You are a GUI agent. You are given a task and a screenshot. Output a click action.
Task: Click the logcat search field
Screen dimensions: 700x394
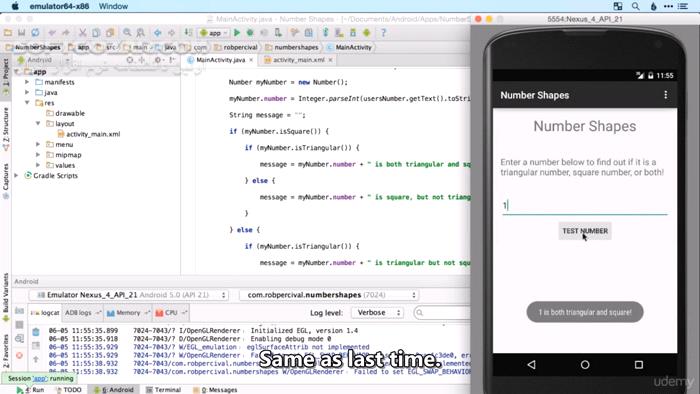[442, 313]
